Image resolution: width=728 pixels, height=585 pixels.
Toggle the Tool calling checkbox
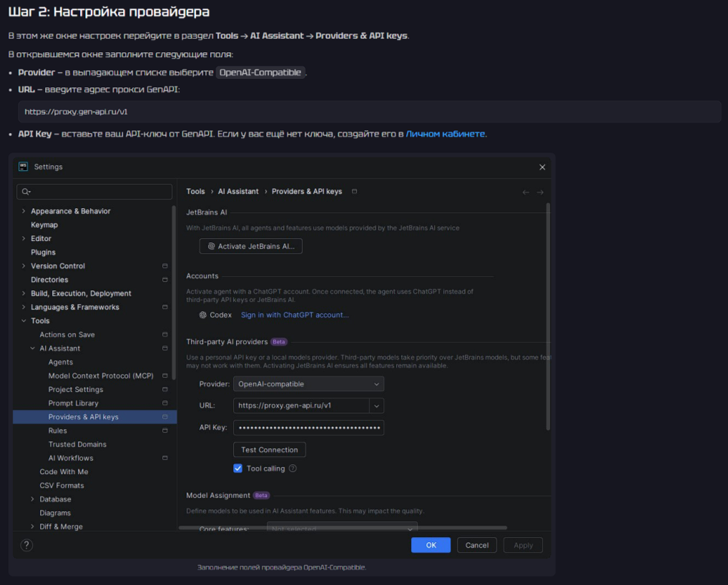tap(238, 468)
